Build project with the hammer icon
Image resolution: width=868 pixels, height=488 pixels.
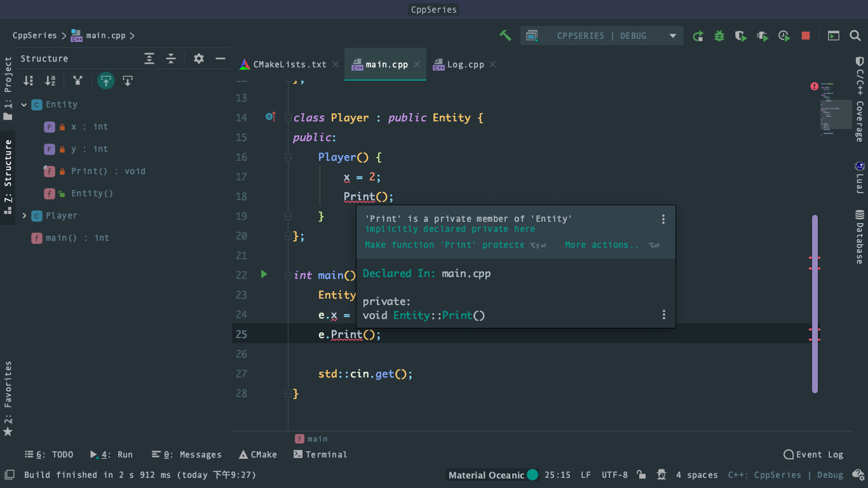506,36
